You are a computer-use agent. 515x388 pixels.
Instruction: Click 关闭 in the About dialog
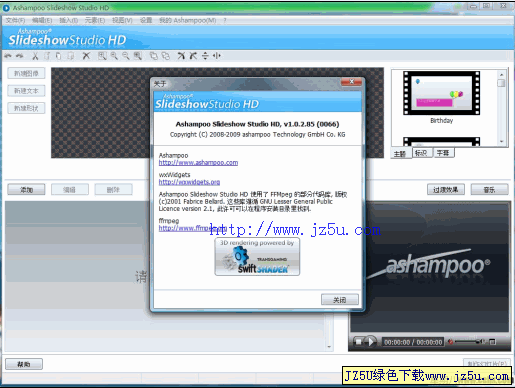[340, 300]
